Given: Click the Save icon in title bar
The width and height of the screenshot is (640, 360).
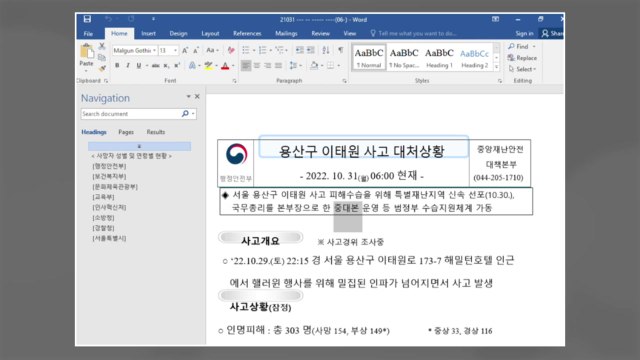Looking at the screenshot, I should 87,19.
